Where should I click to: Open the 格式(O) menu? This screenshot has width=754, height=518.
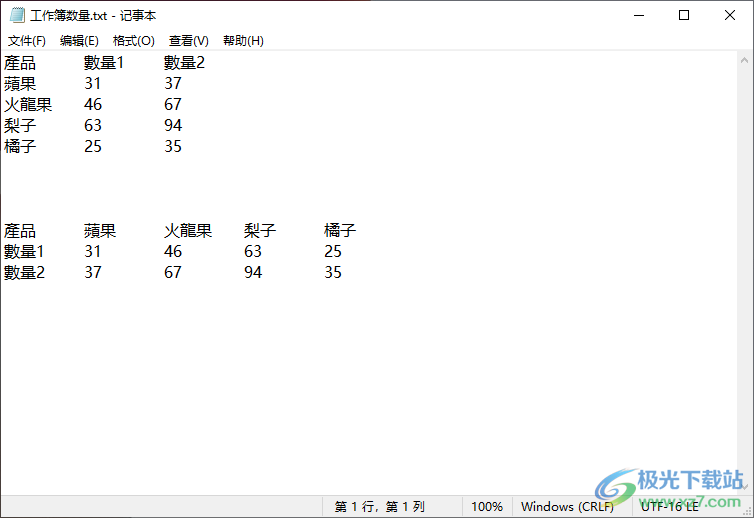134,41
